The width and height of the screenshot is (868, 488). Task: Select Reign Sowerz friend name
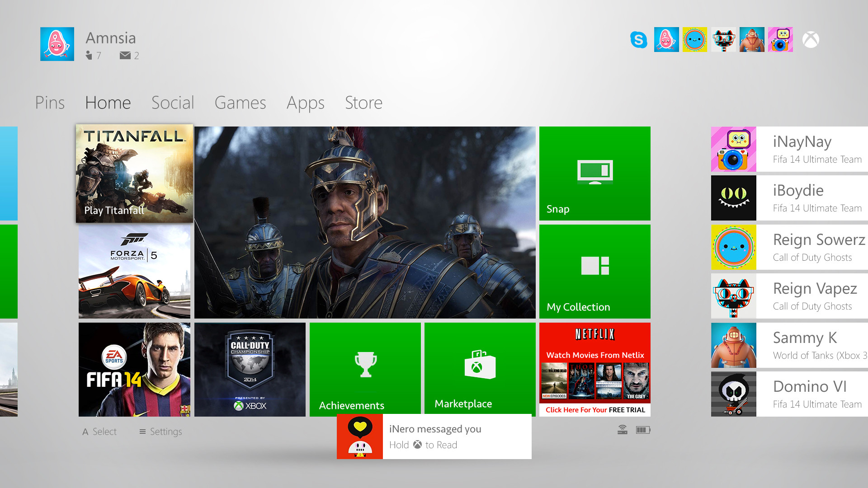[819, 239]
